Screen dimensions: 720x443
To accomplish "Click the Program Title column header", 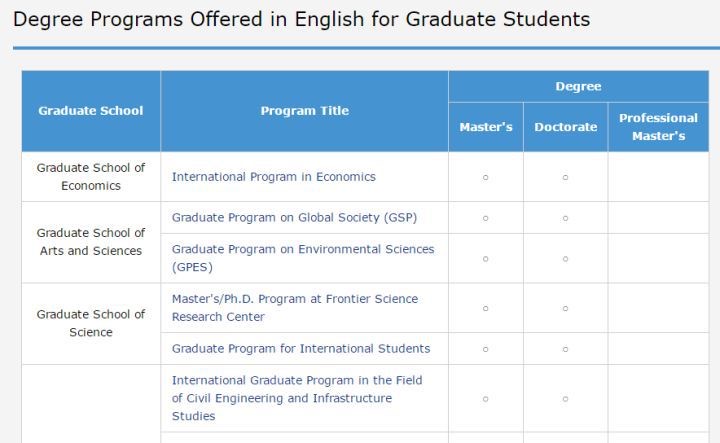I will pyautogui.click(x=304, y=111).
